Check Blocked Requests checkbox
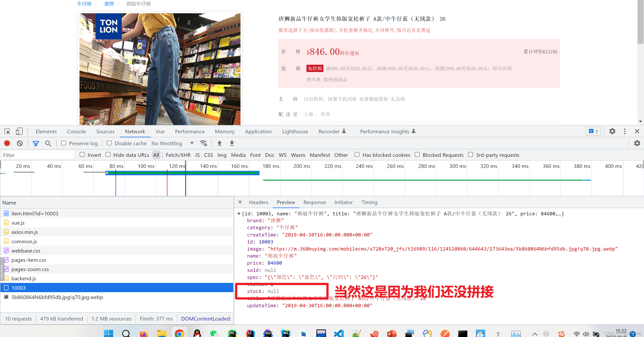 click(417, 155)
